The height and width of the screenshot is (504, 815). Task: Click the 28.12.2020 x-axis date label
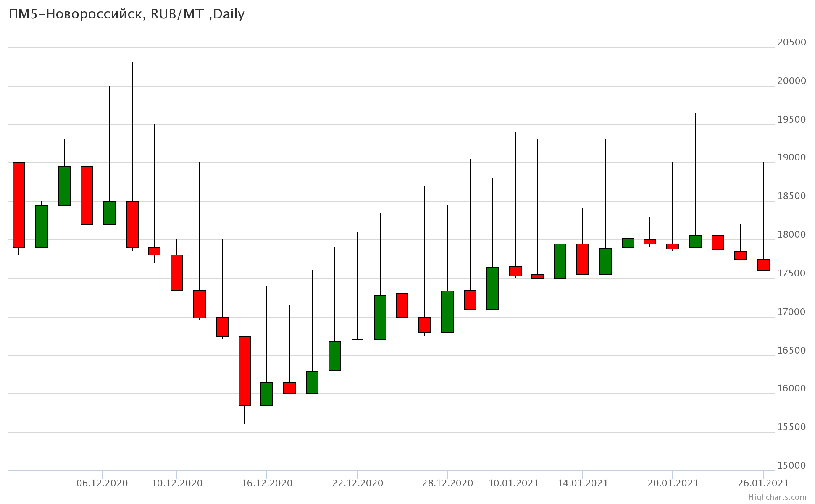(x=447, y=483)
